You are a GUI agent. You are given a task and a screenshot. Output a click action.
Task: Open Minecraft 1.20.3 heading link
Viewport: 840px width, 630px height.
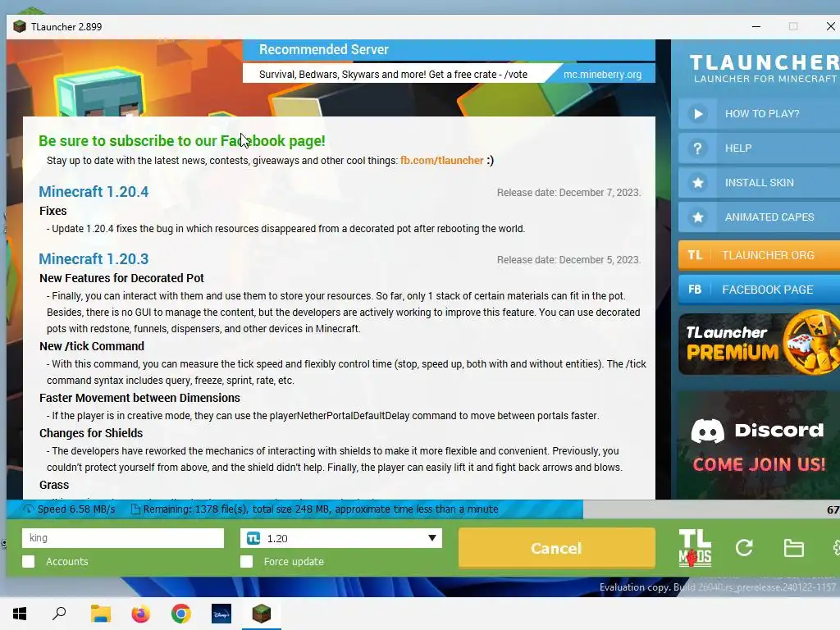pyautogui.click(x=94, y=258)
